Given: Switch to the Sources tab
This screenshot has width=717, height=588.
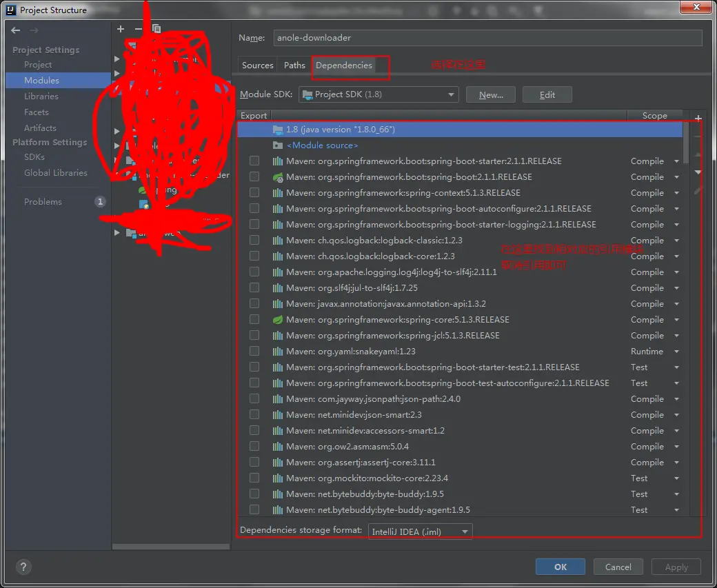Looking at the screenshot, I should tap(257, 65).
